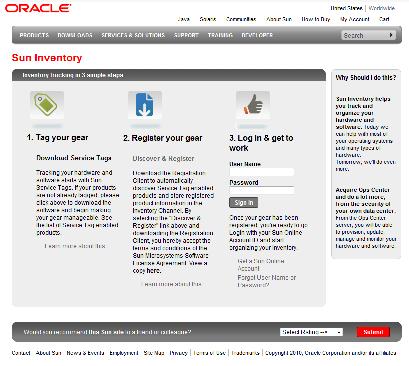Viewport: 409px width, 366px height.
Task: Click Learn more under Tag your gear
Action: click(75, 246)
